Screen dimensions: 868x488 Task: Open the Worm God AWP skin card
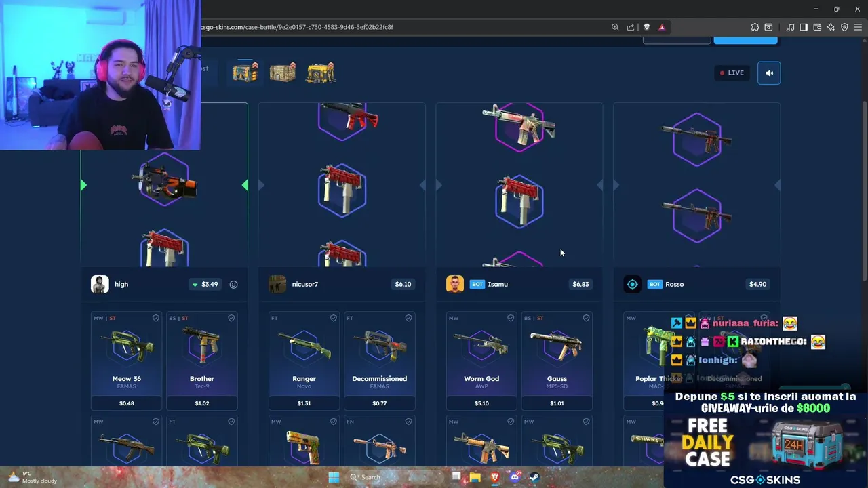click(482, 361)
